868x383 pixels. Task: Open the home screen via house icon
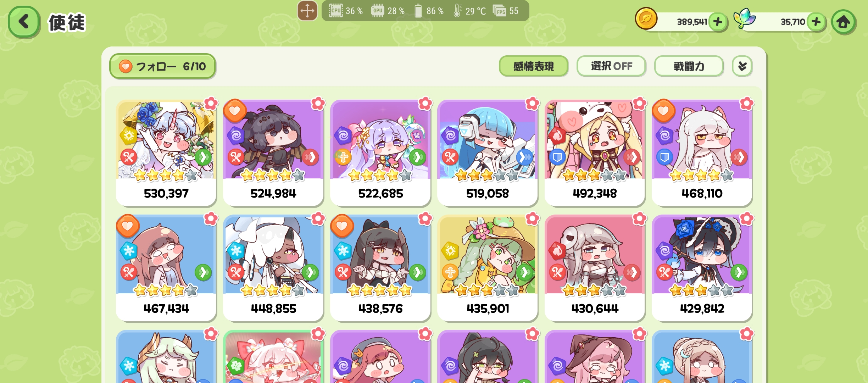pyautogui.click(x=844, y=22)
